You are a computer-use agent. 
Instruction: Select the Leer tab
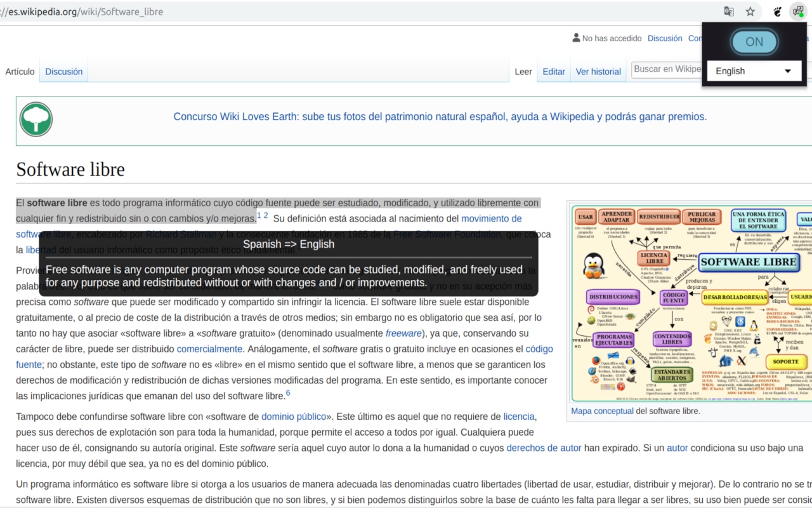(523, 72)
